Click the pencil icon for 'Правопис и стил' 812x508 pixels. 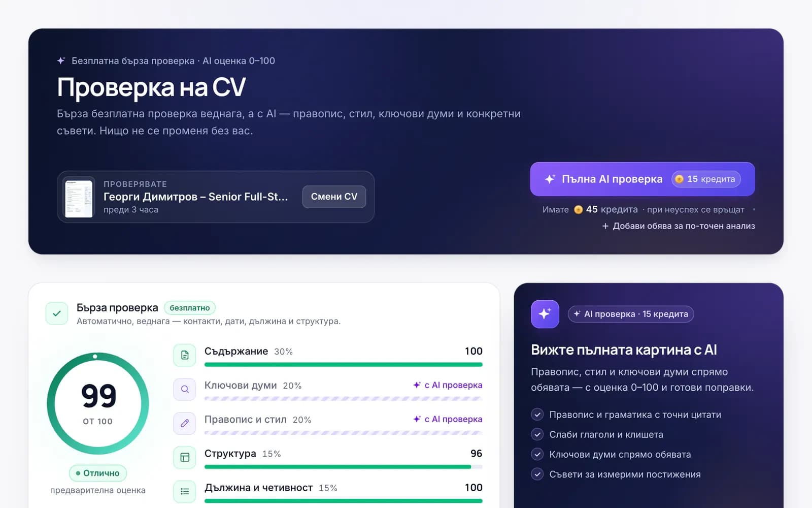coord(185,423)
